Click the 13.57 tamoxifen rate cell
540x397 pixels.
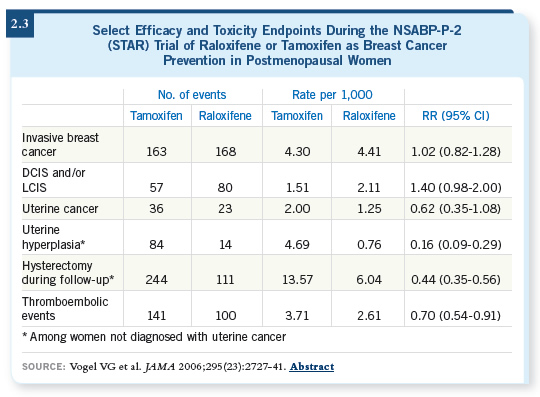coord(297,280)
